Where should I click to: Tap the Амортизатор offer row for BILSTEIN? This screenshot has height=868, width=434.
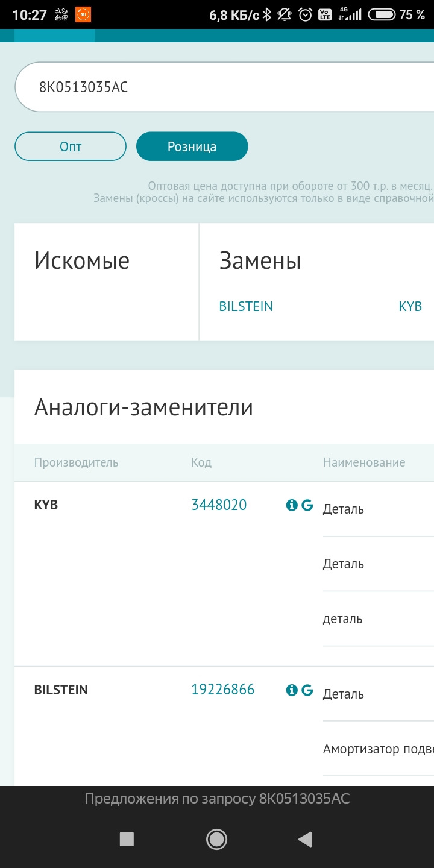(378, 749)
